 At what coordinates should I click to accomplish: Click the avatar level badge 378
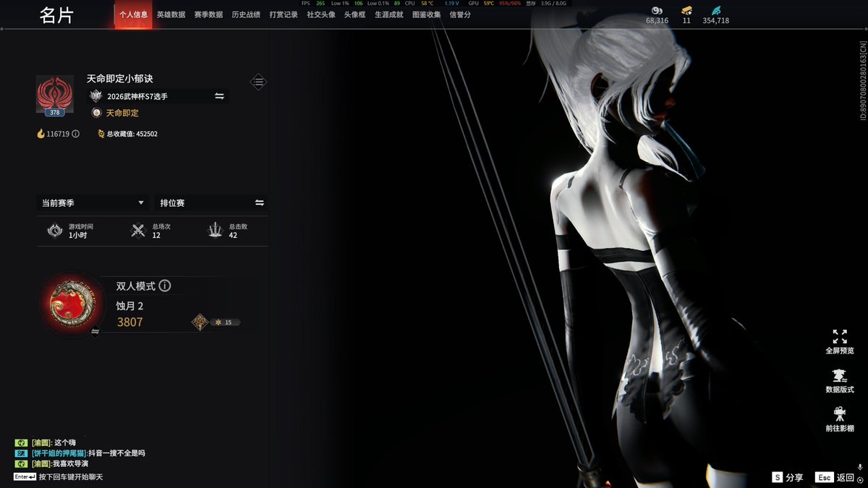pos(55,112)
